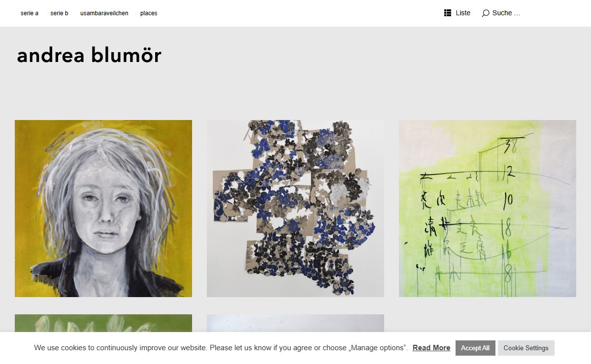Open the green calligraphy painting thumbnail

point(488,209)
